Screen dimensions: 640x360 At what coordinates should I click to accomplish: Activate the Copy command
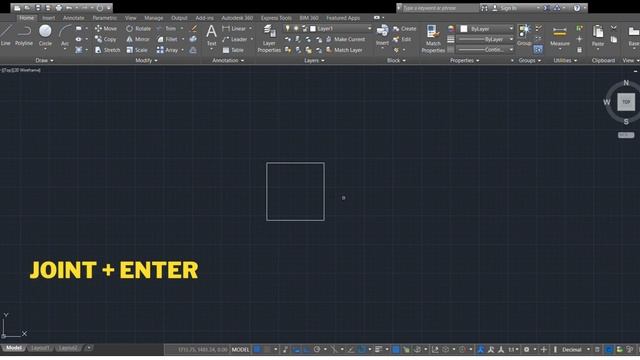[x=106, y=39]
